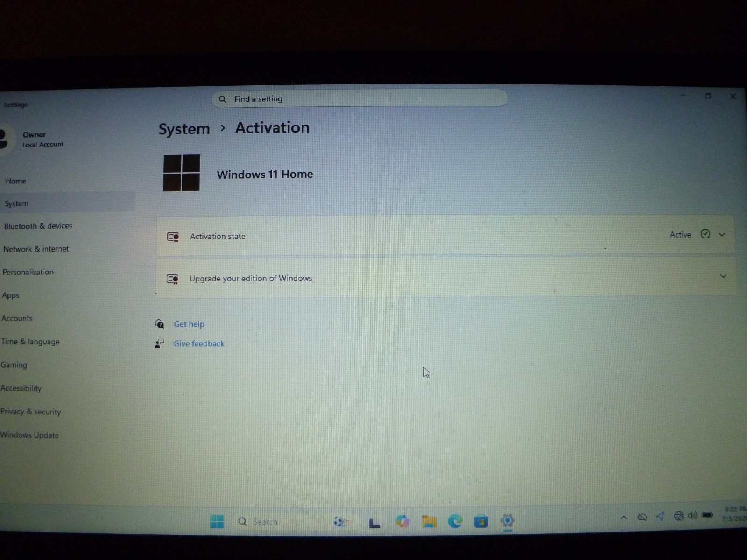Open File Explorer from the taskbar
Viewport: 747px width, 560px height.
429,521
